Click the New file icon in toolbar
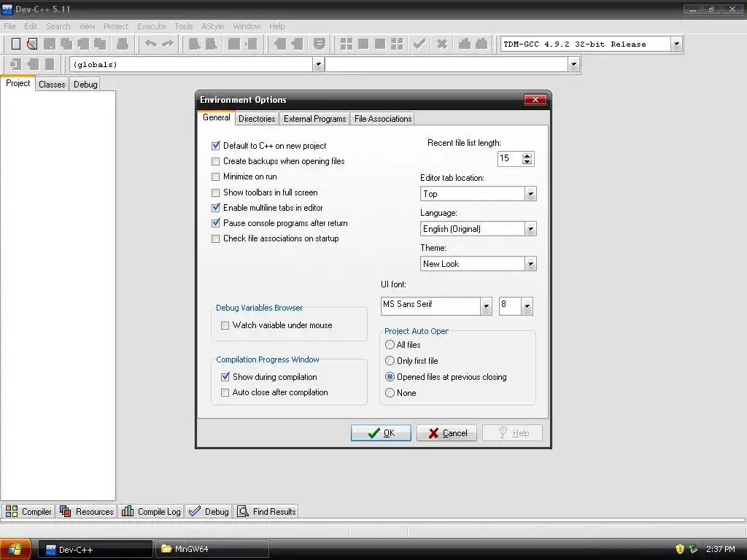Image resolution: width=747 pixels, height=560 pixels. (x=16, y=44)
